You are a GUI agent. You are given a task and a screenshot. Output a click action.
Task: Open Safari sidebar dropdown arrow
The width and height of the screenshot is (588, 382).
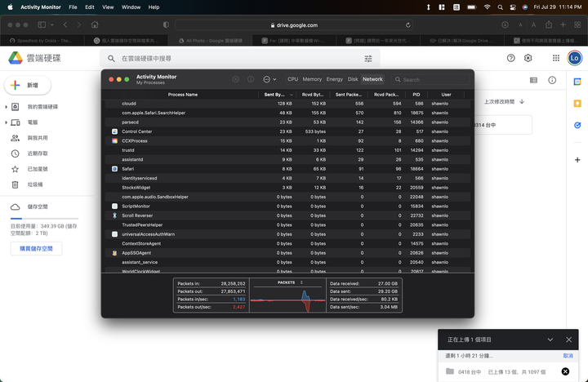tap(51, 24)
